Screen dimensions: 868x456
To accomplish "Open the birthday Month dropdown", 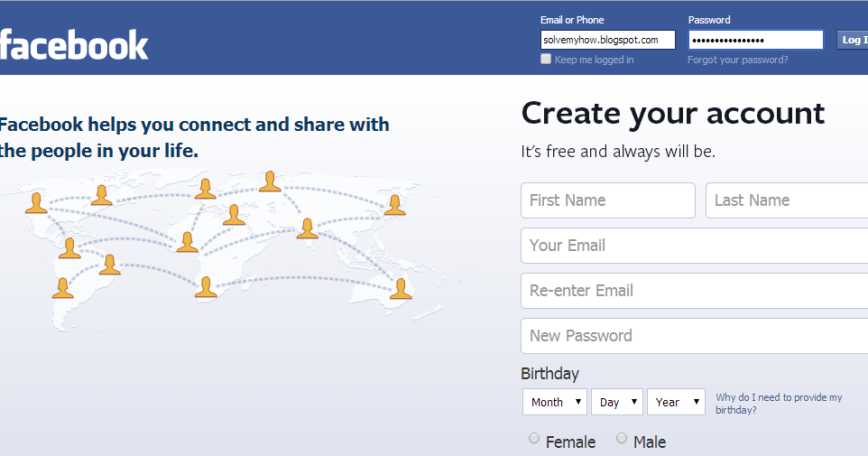I will [x=555, y=402].
